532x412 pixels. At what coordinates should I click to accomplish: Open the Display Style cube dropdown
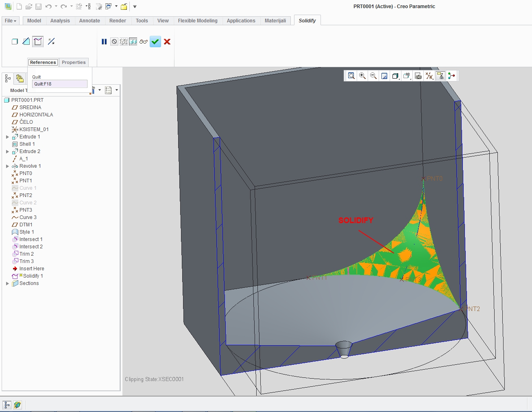coord(395,76)
